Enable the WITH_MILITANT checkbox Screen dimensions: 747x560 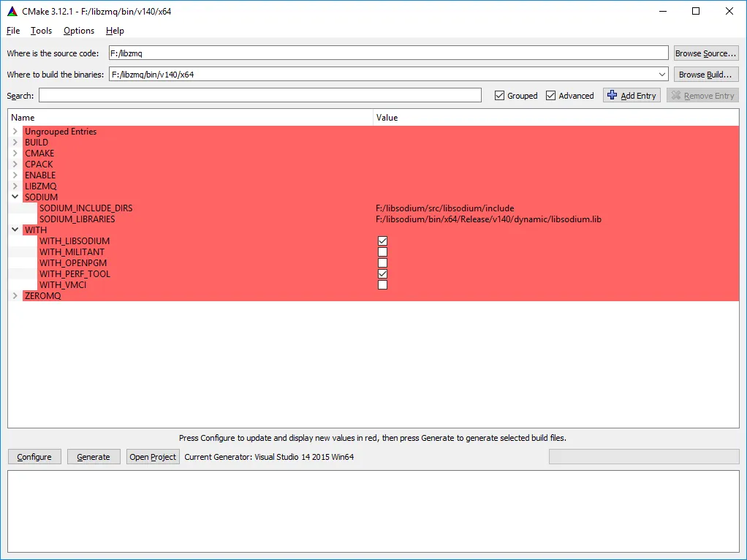(x=382, y=252)
